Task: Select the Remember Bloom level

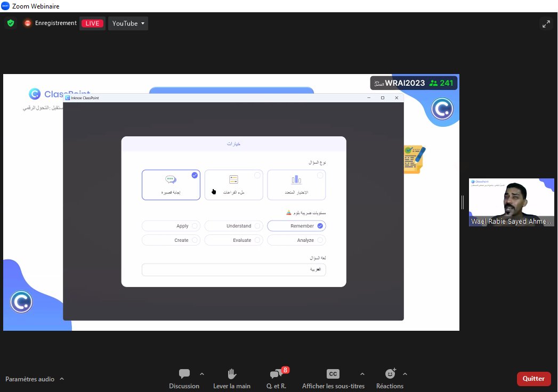Action: point(296,226)
